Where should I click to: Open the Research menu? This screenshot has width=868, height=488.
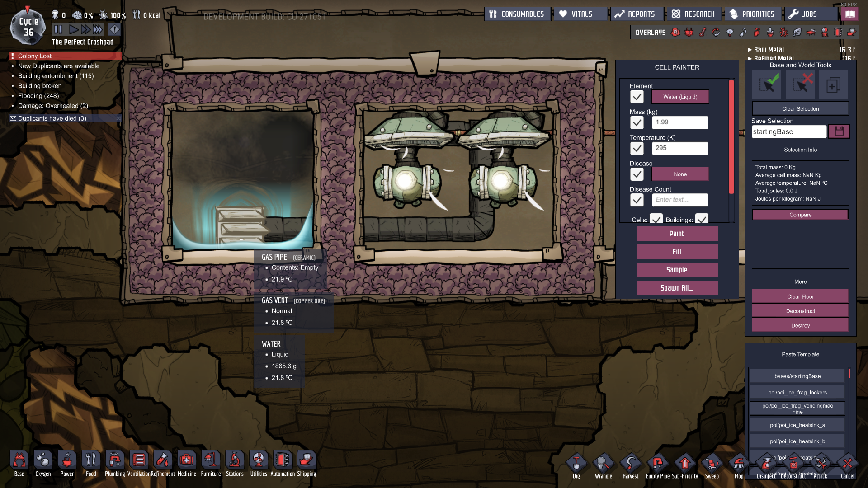694,14
